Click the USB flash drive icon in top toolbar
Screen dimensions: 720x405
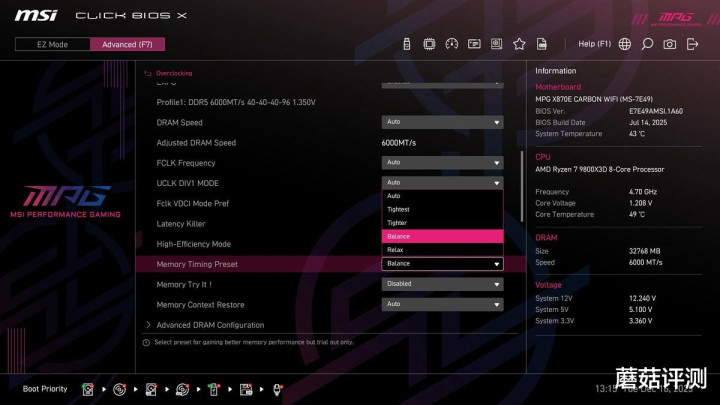pos(407,44)
